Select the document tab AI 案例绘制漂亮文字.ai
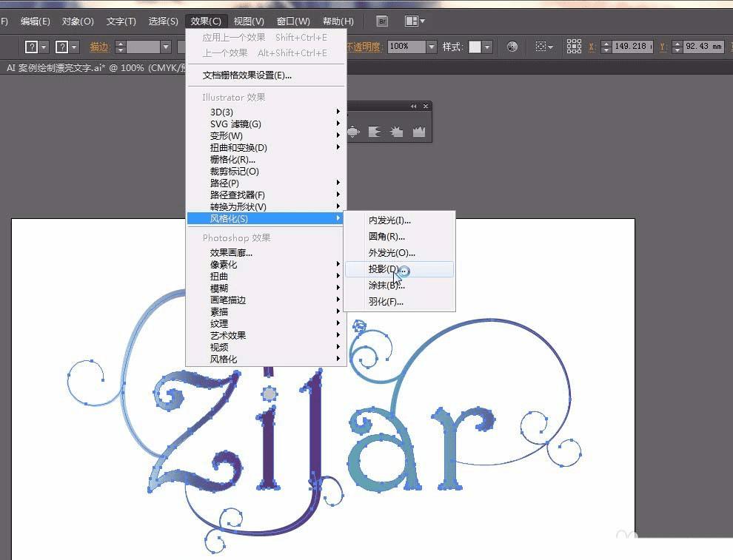The image size is (733, 560). pyautogui.click(x=96, y=68)
